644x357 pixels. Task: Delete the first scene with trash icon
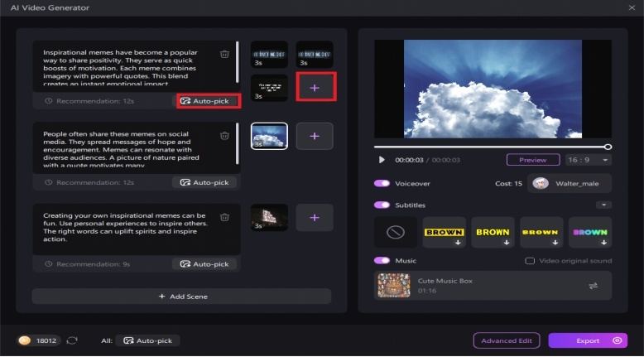click(224, 55)
